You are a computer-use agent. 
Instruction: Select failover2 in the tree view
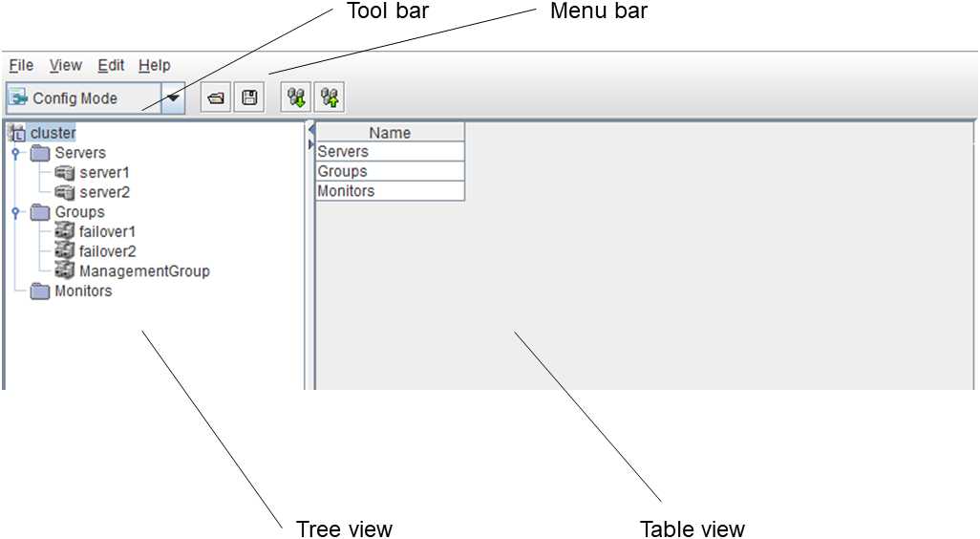click(x=107, y=251)
